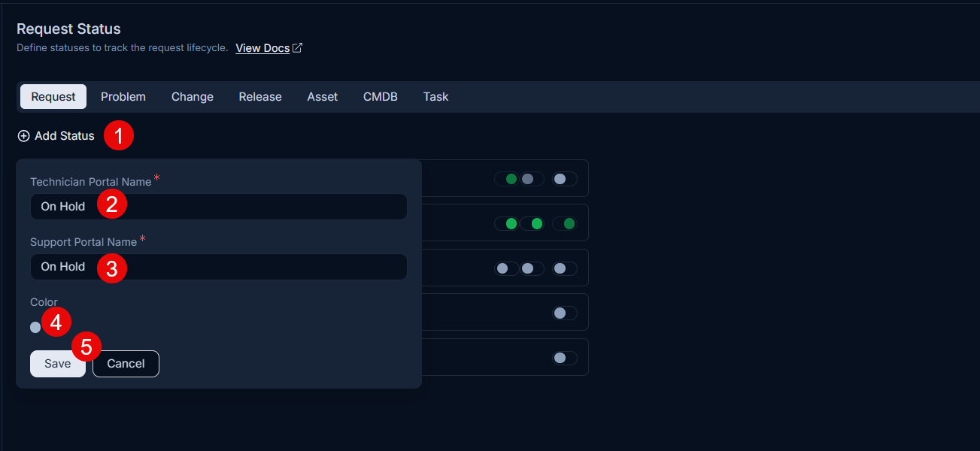Save the new On Hold status
Screen dimensions: 980x451
click(58, 364)
